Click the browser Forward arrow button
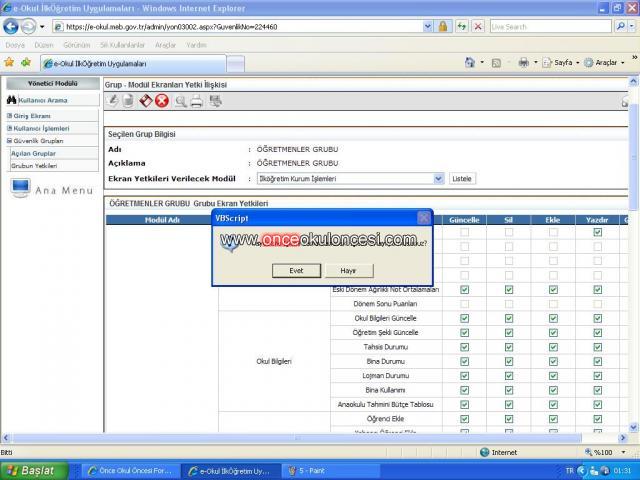 [28, 27]
